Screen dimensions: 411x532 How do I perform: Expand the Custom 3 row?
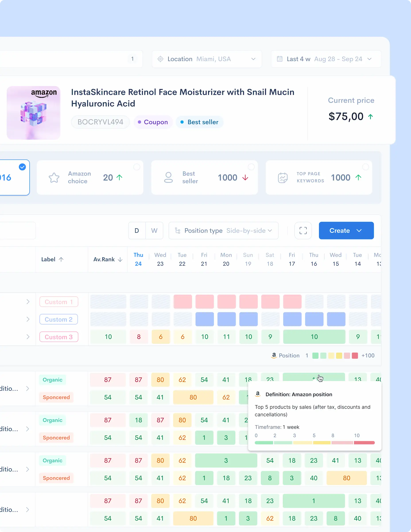point(28,337)
